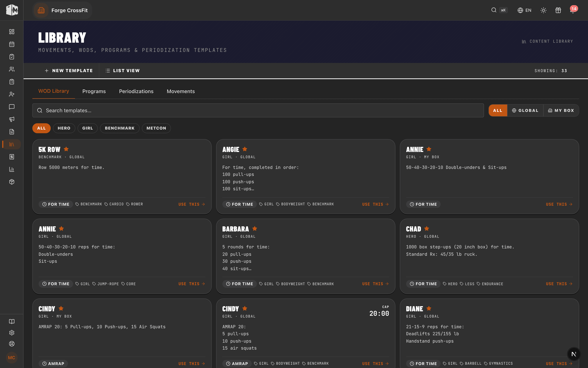Click the GYMNASTICS tag on Diane card

(x=498, y=363)
